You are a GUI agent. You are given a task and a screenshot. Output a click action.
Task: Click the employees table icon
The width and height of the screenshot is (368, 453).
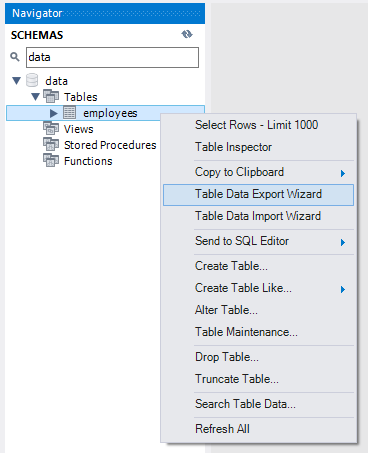(x=70, y=112)
